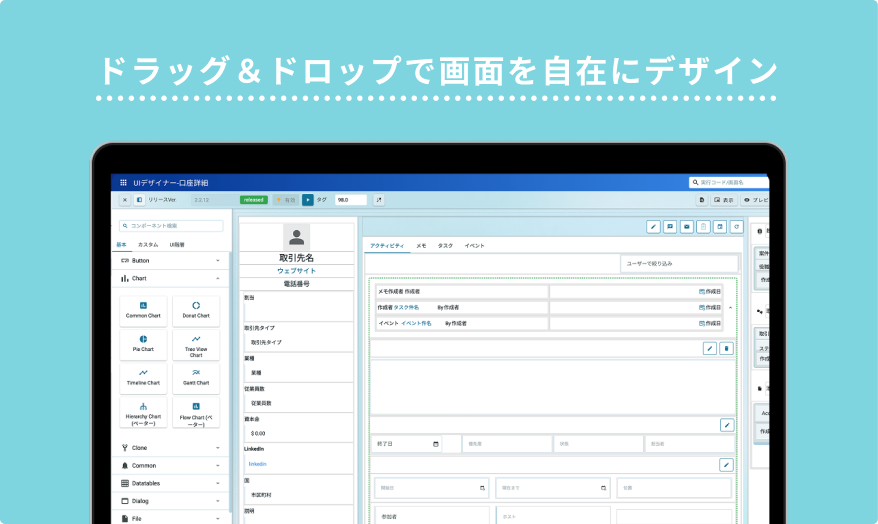Toggle the side panel layout icon
Screen dimensions: 878x524
coord(139,200)
